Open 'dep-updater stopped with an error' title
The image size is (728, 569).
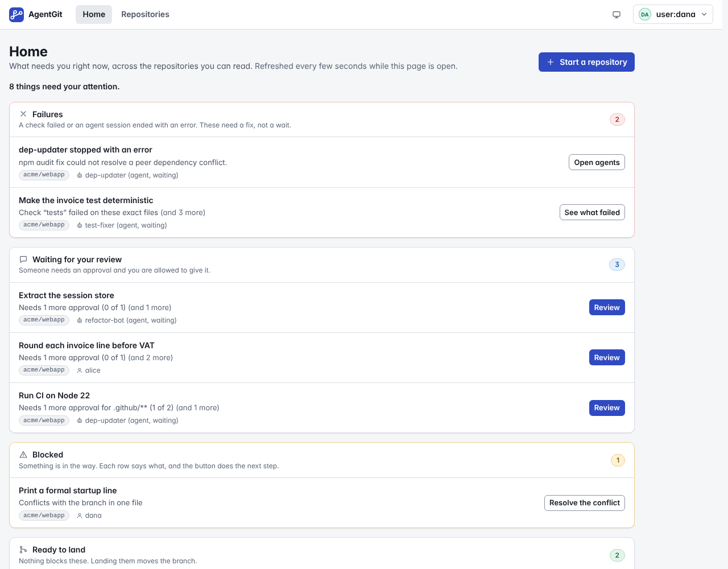pos(85,150)
